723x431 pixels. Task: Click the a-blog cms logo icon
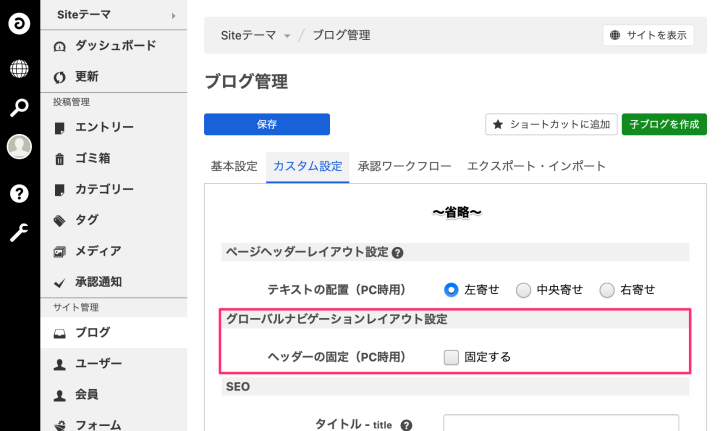click(x=19, y=22)
